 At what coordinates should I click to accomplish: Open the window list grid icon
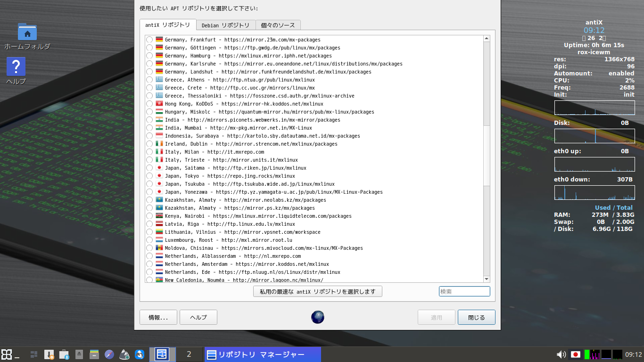pyautogui.click(x=34, y=354)
